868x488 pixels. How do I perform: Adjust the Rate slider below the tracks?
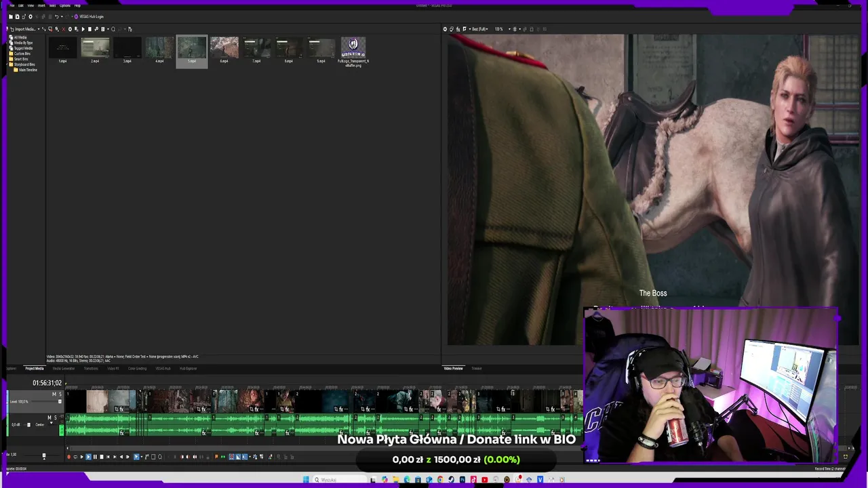(x=44, y=456)
